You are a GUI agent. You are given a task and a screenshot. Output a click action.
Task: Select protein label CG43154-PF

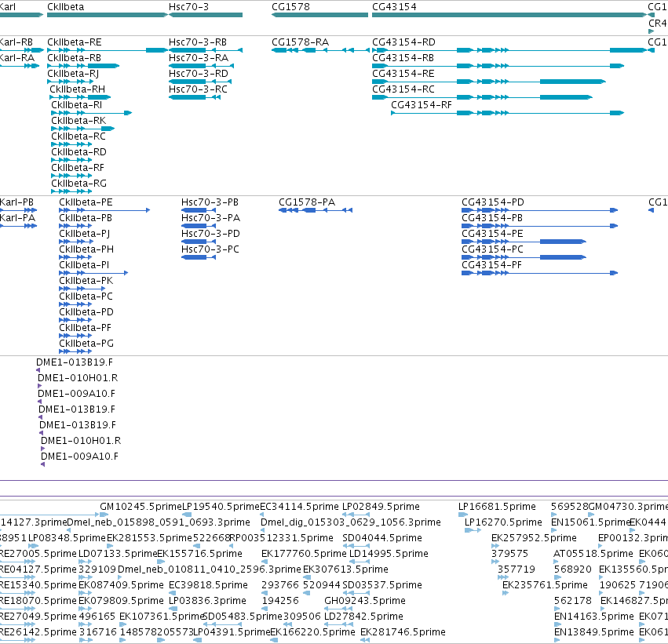click(x=491, y=265)
